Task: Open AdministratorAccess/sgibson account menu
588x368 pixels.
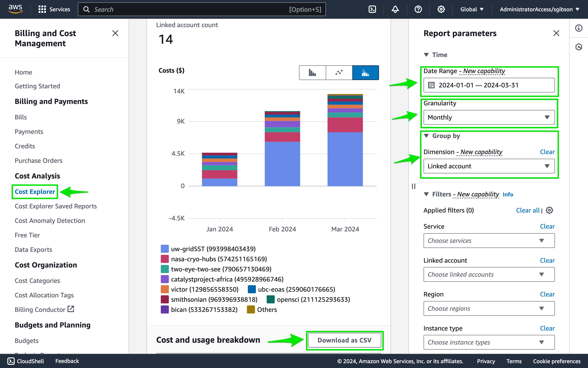Action: 539,9
